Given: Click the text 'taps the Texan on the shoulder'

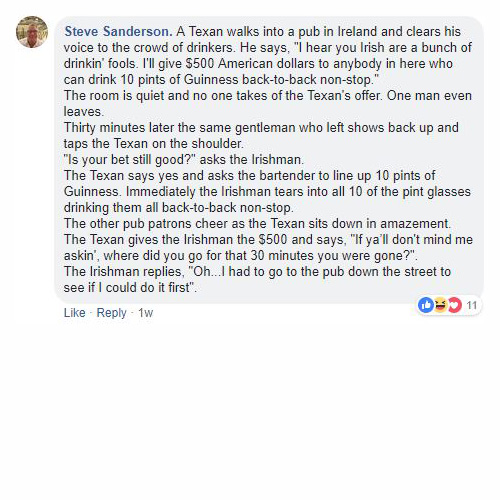Looking at the screenshot, I should point(154,144).
